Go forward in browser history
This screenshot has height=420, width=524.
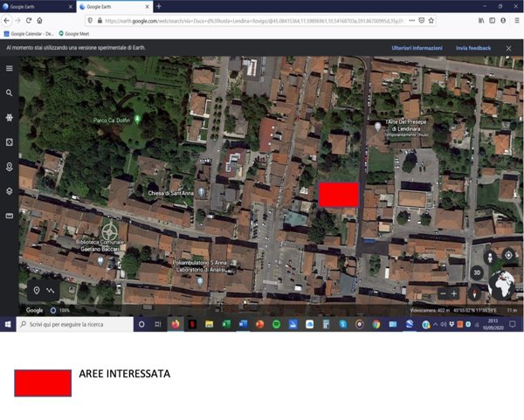coord(17,21)
